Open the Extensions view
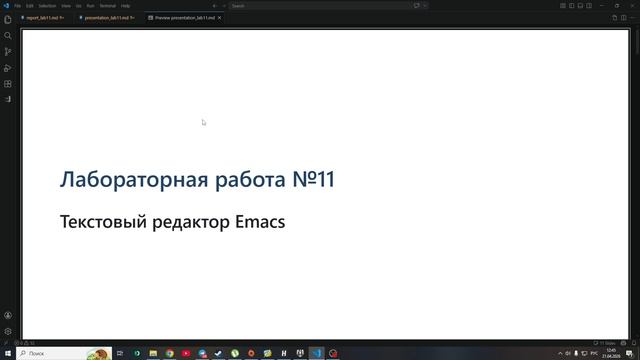640x360 pixels. pos(8,84)
